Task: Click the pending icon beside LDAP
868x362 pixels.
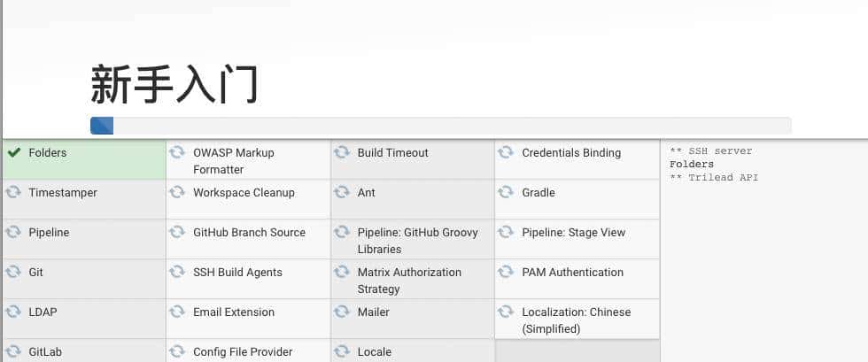Action: click(14, 312)
